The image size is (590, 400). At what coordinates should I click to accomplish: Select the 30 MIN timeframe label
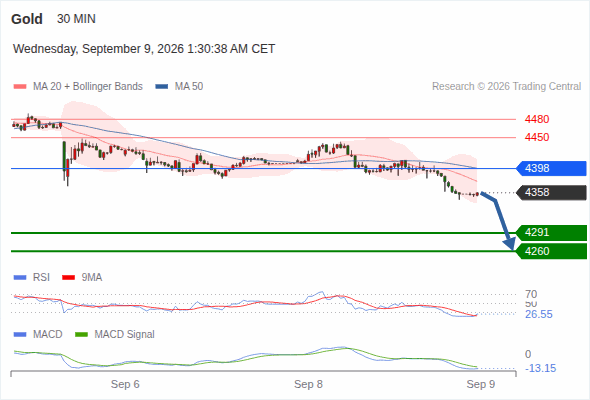[76, 19]
